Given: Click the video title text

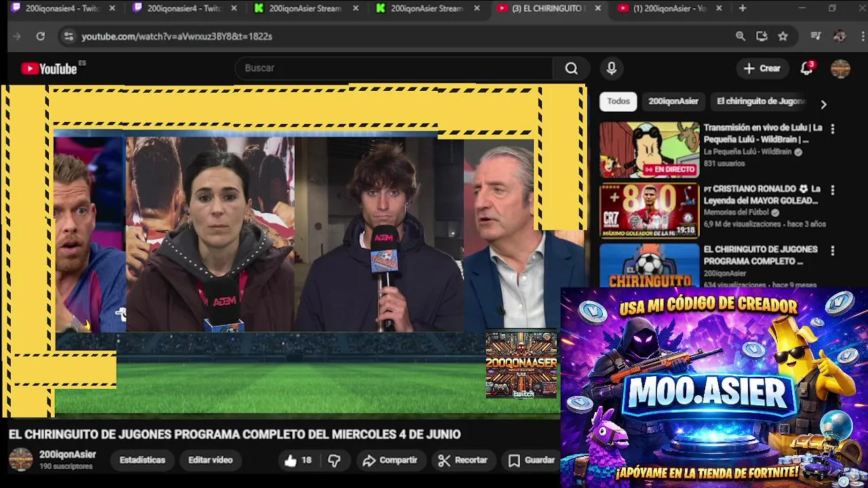Looking at the screenshot, I should tap(235, 434).
